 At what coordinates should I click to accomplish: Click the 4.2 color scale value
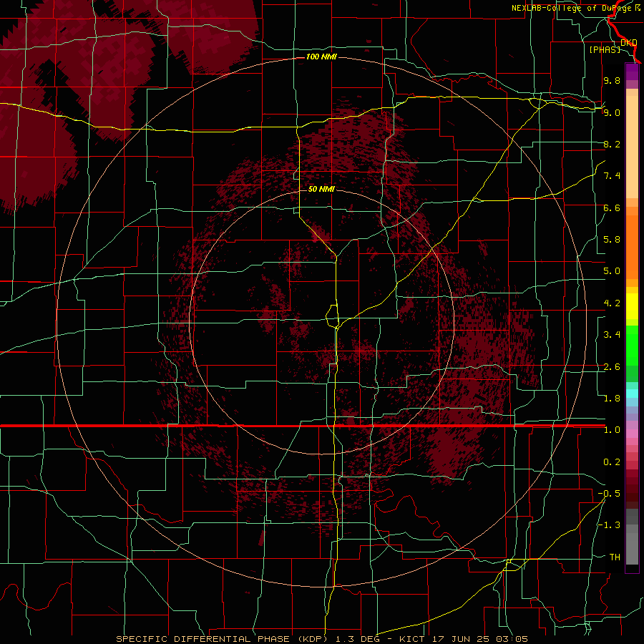(612, 303)
